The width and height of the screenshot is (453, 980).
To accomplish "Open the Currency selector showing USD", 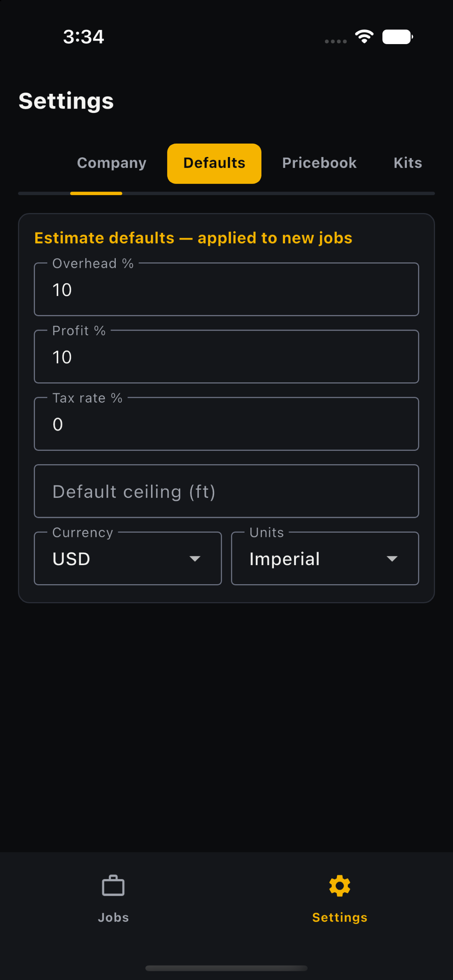I will (x=128, y=558).
